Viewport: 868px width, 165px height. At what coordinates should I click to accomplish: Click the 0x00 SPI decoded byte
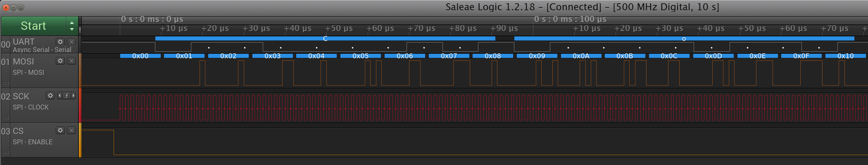140,56
